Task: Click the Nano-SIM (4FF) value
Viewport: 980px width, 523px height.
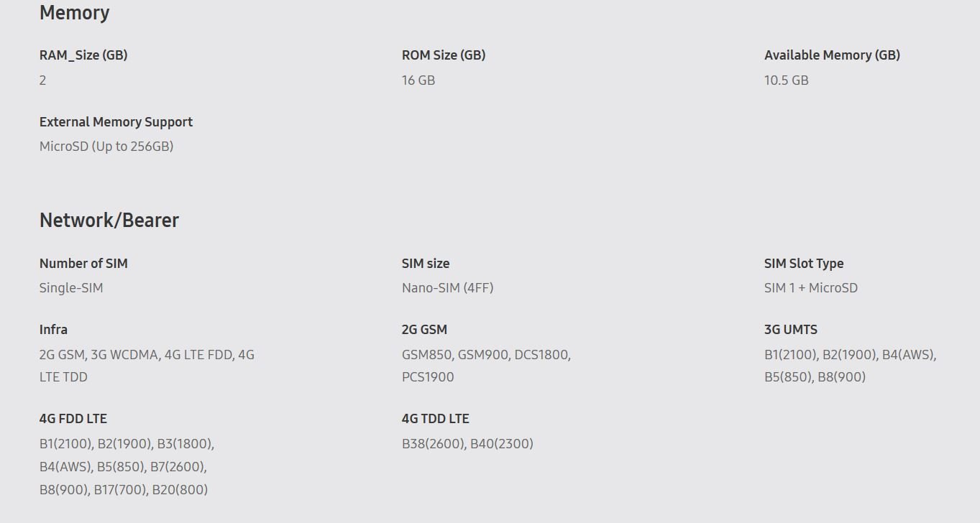Action: pyautogui.click(x=447, y=288)
